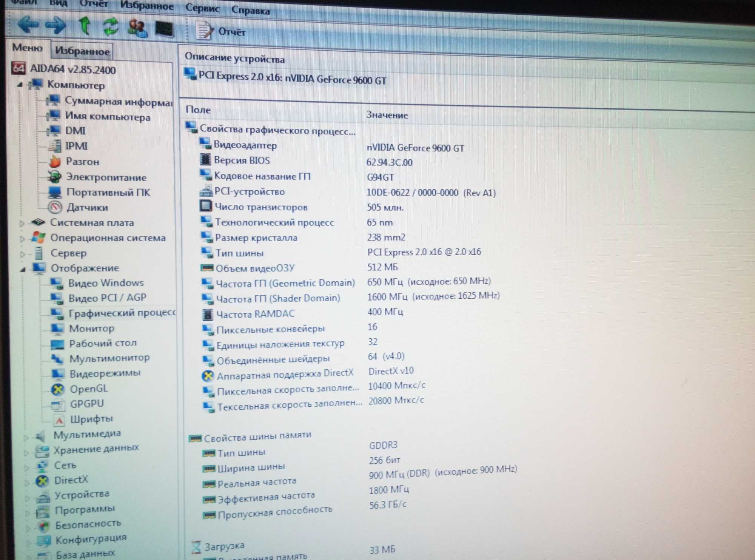Viewport: 755px width, 560px height.
Task: Click Свойства графического процессора group header
Action: [277, 130]
